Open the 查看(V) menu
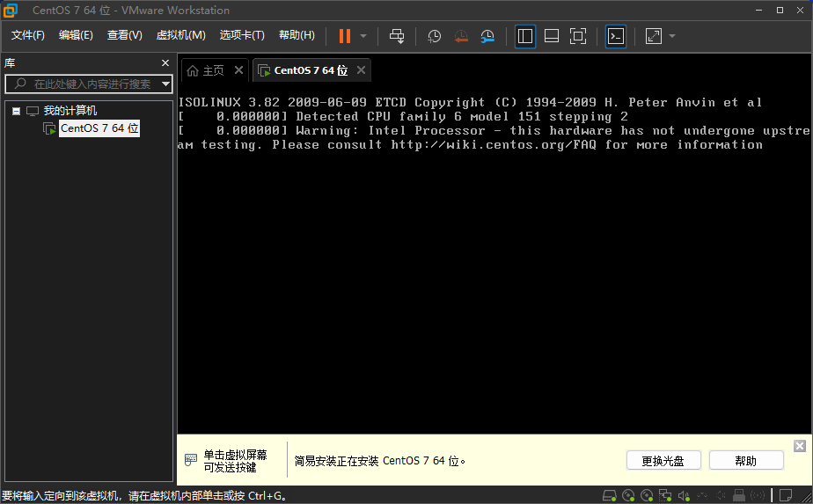813x504 pixels. click(x=124, y=34)
